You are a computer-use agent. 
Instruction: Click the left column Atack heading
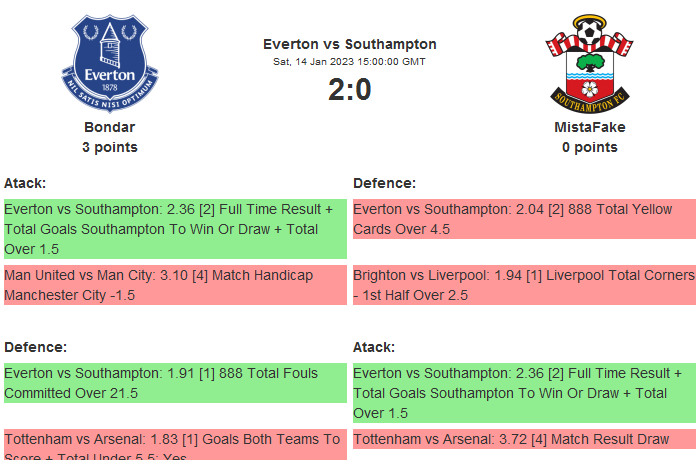click(x=25, y=183)
